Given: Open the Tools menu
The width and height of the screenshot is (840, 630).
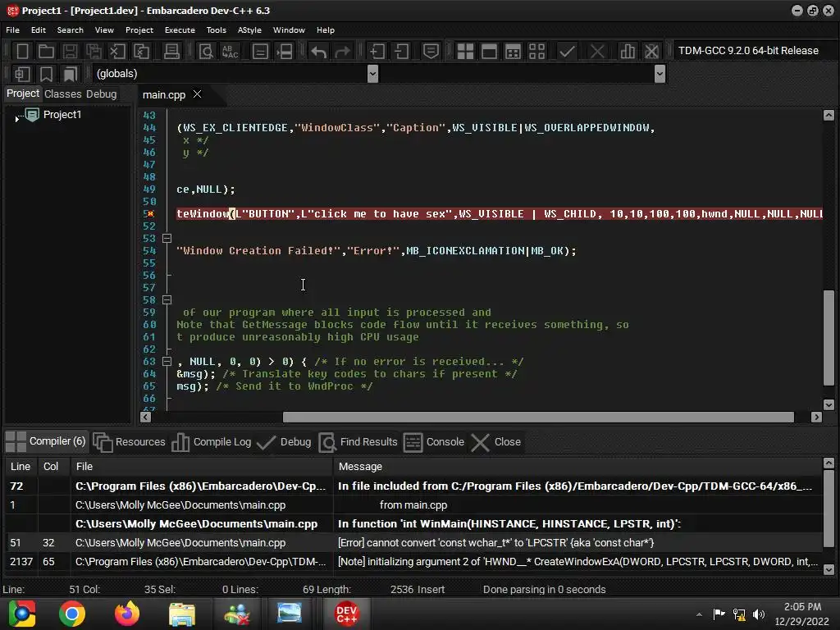Looking at the screenshot, I should point(216,30).
